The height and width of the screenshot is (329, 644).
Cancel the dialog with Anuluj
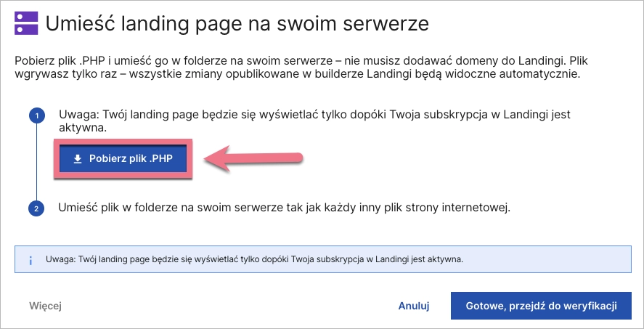(414, 306)
